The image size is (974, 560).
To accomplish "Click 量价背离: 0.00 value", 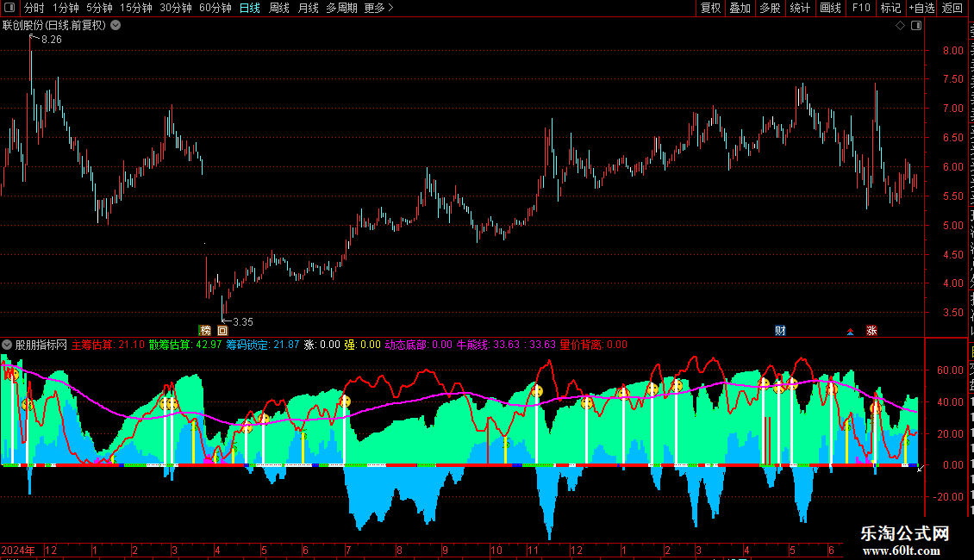I will pyautogui.click(x=594, y=345).
